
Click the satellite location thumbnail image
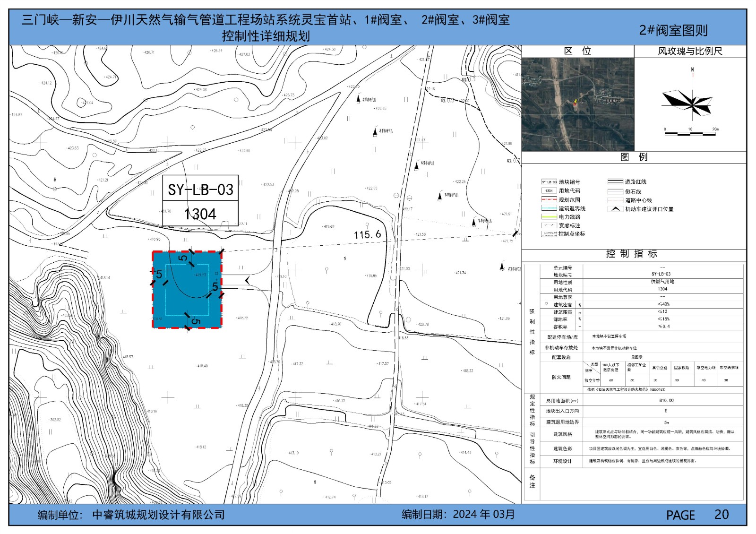point(577,104)
